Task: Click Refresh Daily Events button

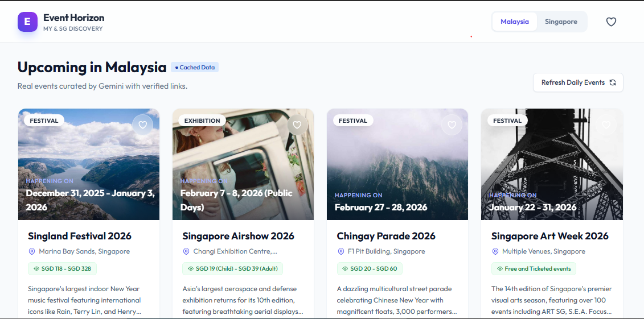Action: pos(578,82)
